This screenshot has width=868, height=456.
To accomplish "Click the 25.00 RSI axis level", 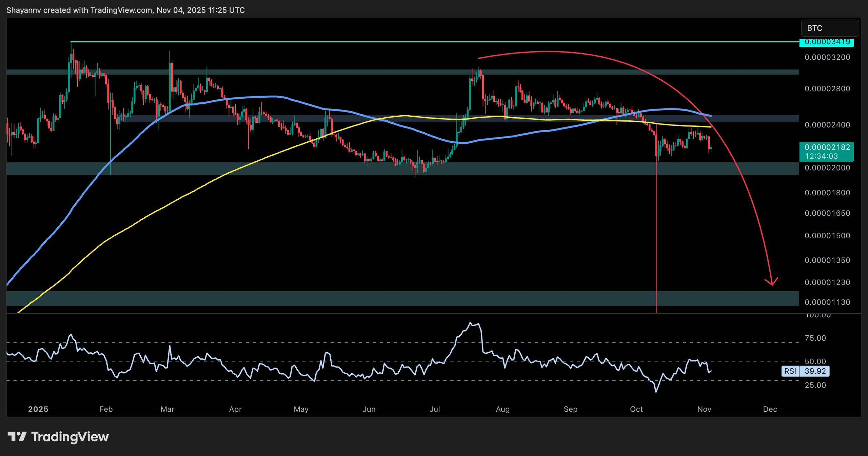I will pos(815,385).
